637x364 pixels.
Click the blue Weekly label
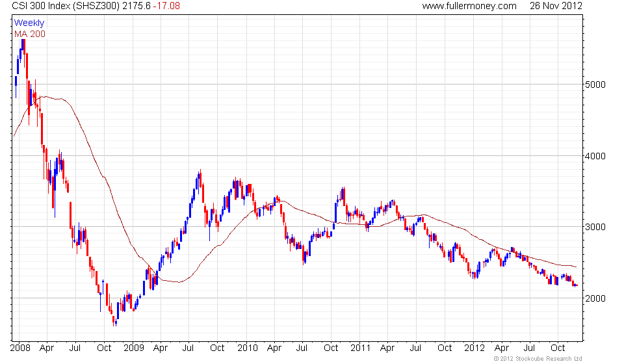coord(29,23)
